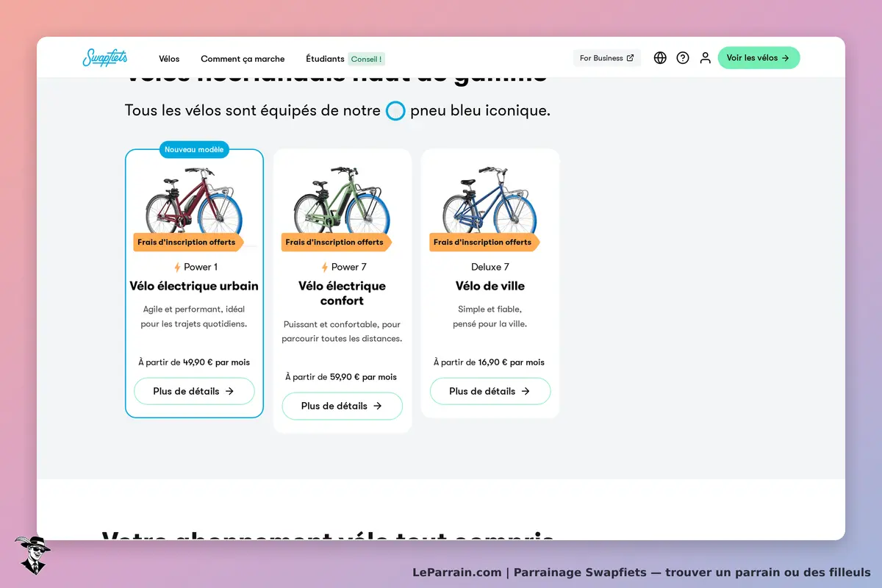Viewport: 882px width, 588px height.
Task: Open the Comment ça marche menu
Action: pyautogui.click(x=243, y=59)
